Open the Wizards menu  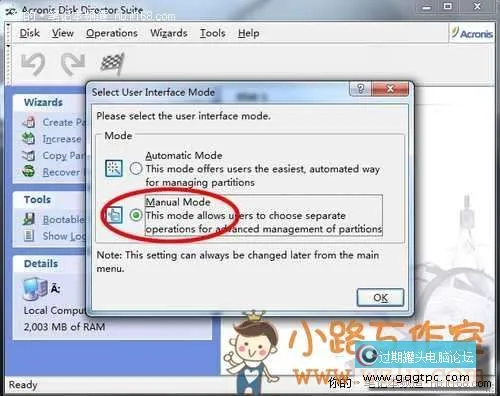coord(169,33)
